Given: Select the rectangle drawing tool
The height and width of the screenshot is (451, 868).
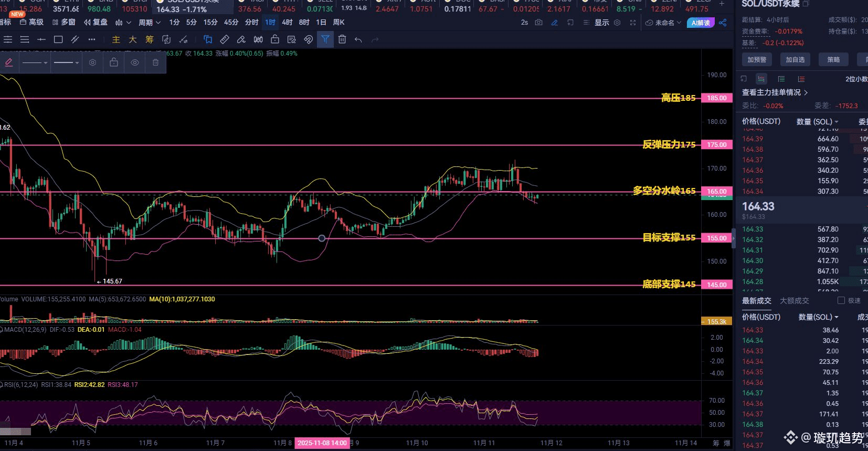Looking at the screenshot, I should (58, 39).
